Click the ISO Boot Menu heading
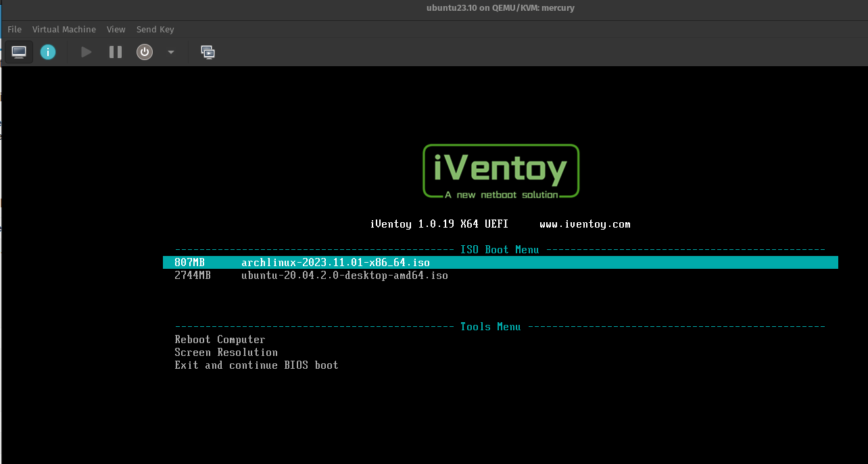 click(500, 250)
